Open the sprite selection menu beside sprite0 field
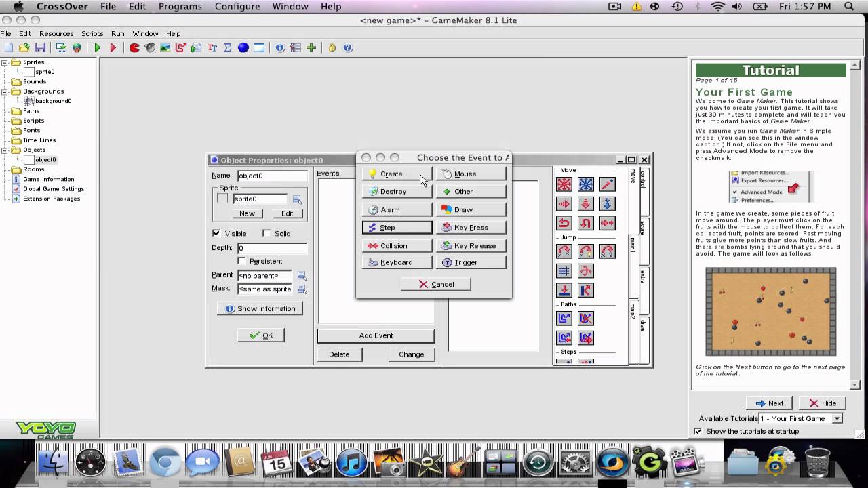Screen dimensions: 868x488 (x=297, y=199)
